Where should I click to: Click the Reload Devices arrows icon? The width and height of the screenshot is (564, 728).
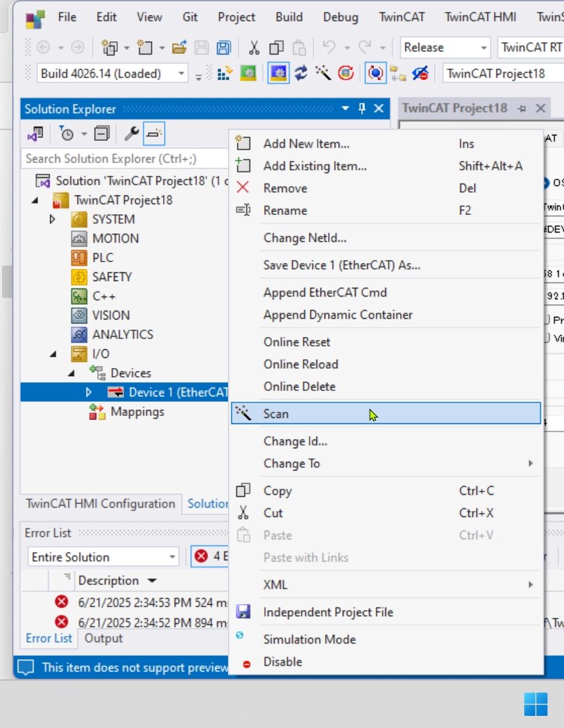pyautogui.click(x=301, y=73)
